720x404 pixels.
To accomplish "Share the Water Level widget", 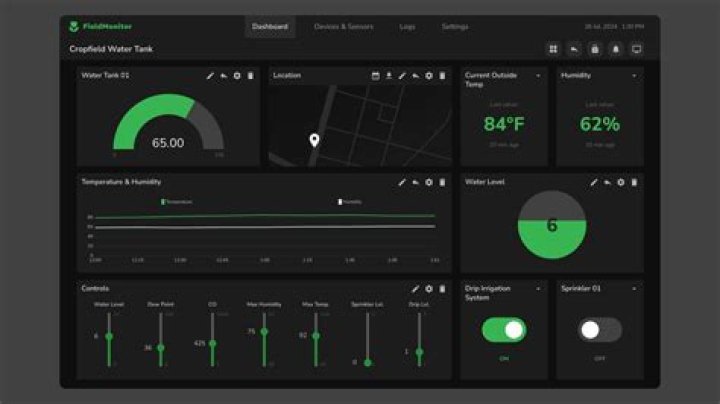I will click(x=608, y=182).
